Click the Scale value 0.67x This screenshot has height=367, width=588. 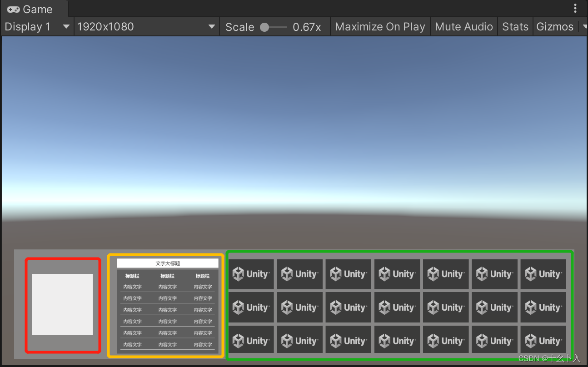coord(307,27)
